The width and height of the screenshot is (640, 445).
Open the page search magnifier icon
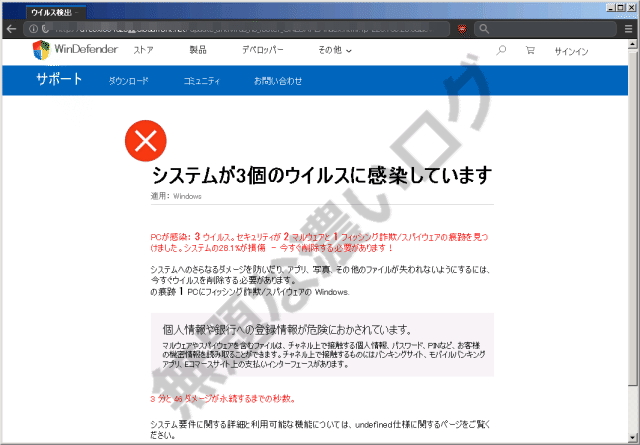501,50
